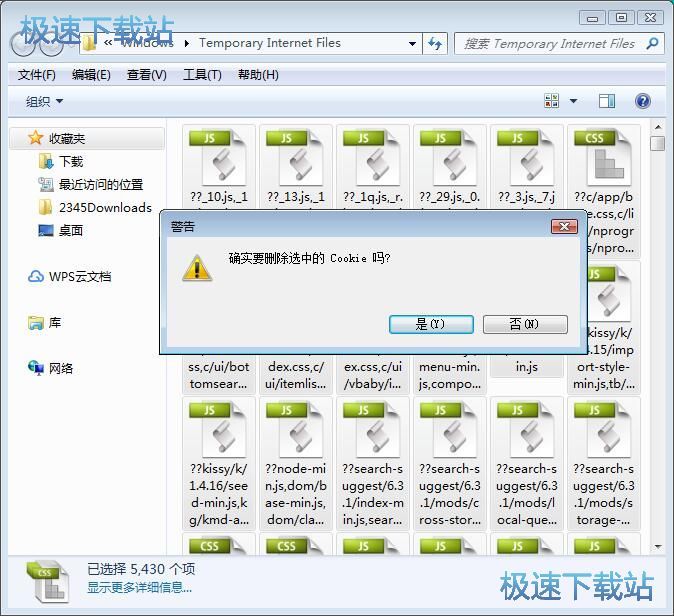The height and width of the screenshot is (616, 674).
Task: Select the ??kissy/k/1.4.16/seed-min.js file icon
Action: pos(217,429)
